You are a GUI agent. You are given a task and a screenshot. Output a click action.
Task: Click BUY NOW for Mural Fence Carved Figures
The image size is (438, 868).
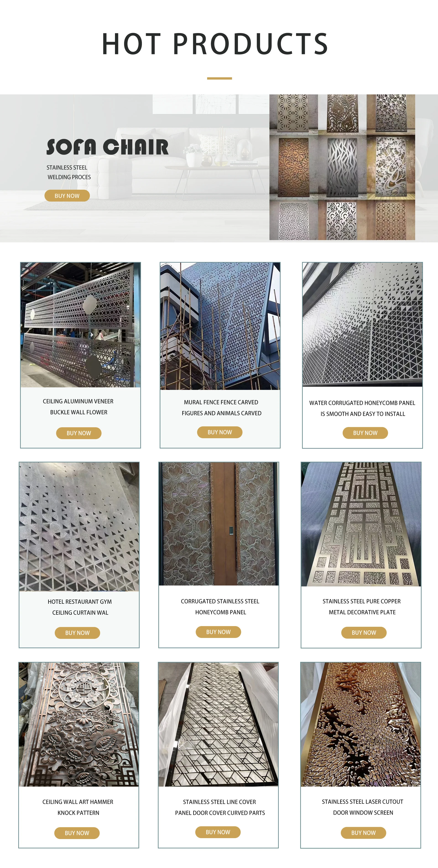[x=219, y=432]
